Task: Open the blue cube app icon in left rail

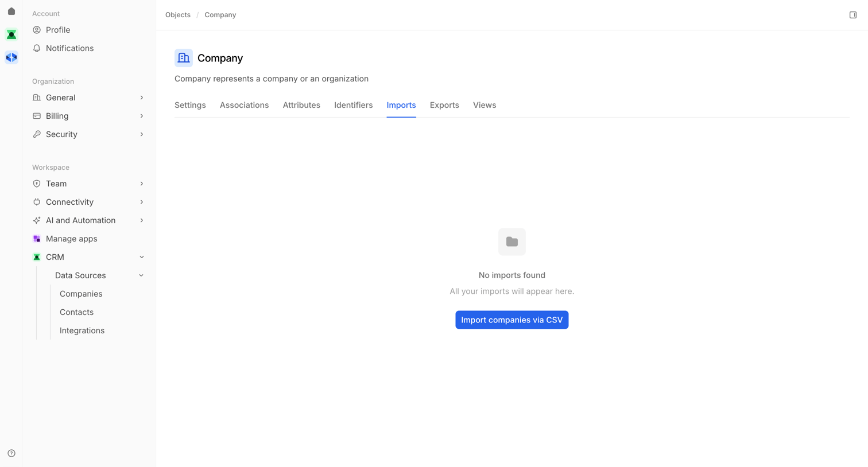Action: 11,57
